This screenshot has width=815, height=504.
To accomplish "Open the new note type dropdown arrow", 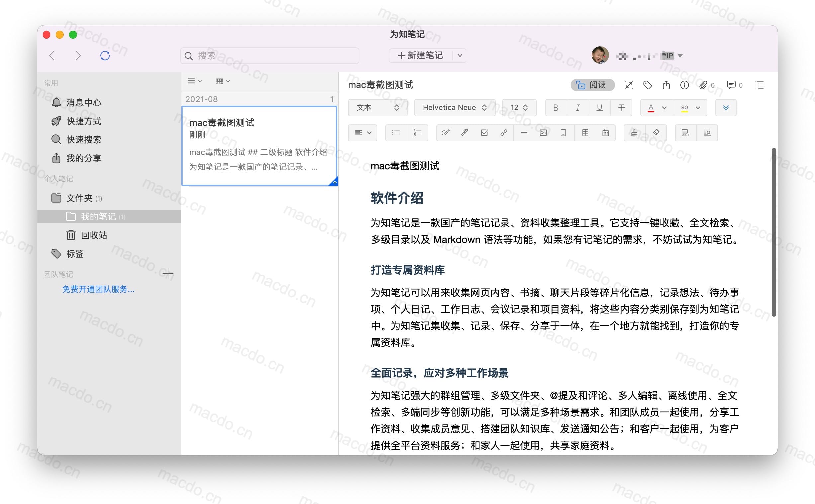I will [x=460, y=56].
